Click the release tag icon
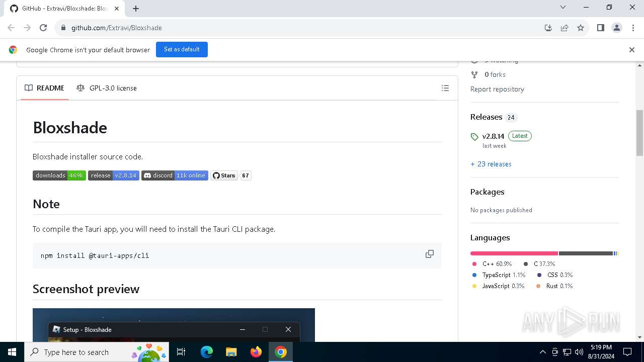Image resolution: width=644 pixels, height=362 pixels. point(474,137)
